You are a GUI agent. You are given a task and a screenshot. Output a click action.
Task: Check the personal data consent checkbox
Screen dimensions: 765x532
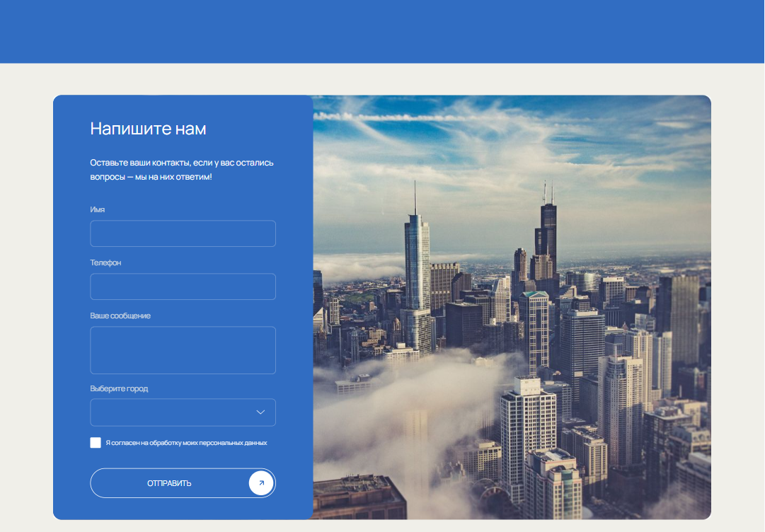click(96, 443)
